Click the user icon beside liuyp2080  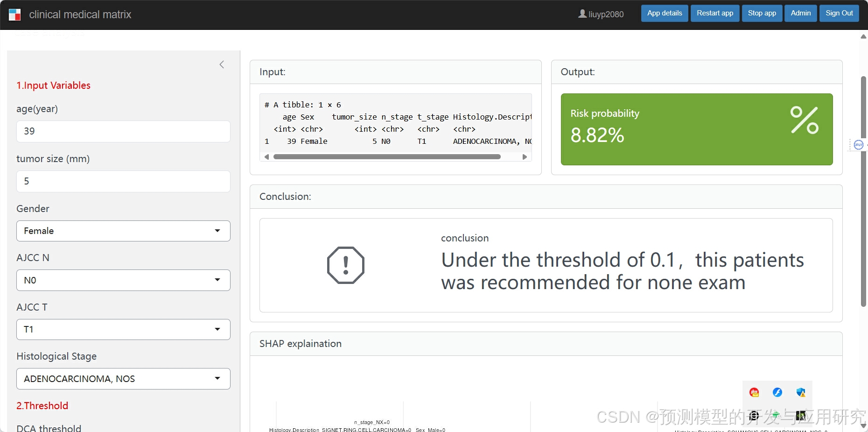[582, 14]
